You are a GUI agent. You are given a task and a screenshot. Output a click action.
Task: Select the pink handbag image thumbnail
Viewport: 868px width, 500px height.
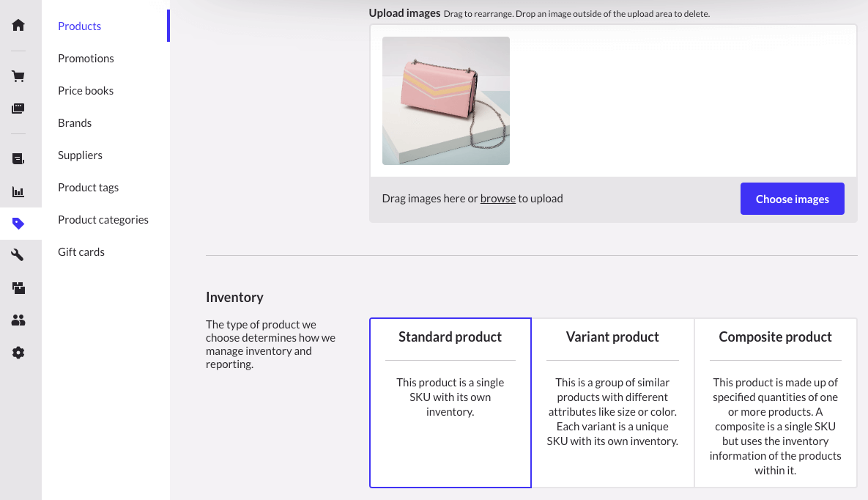[x=446, y=101]
